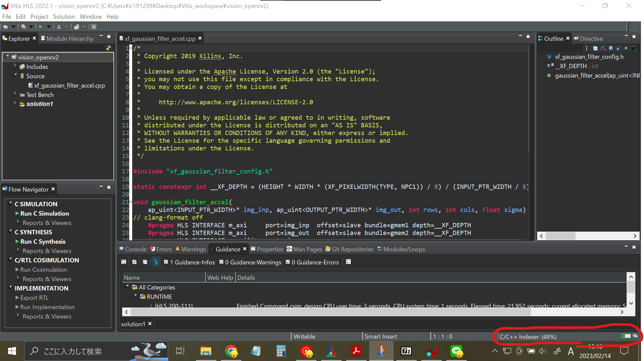Click the gear Solution Settings toolbar icon
This screenshot has height=361, width=644.
pos(23,27)
